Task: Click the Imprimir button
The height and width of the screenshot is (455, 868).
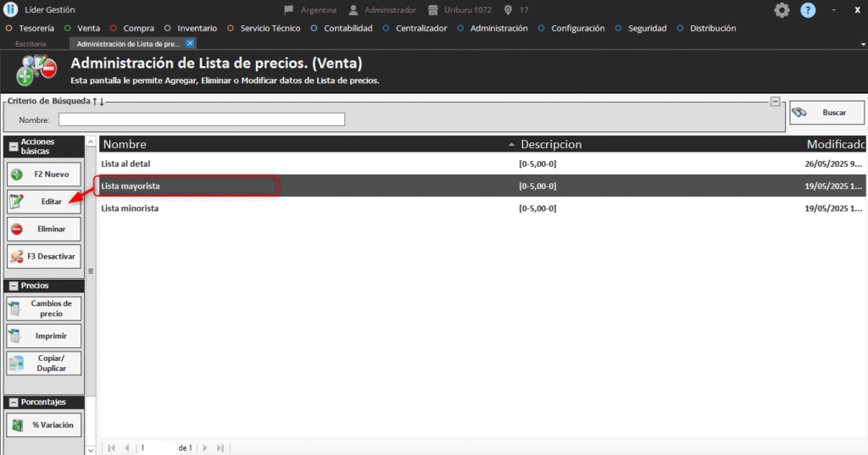Action: point(44,336)
